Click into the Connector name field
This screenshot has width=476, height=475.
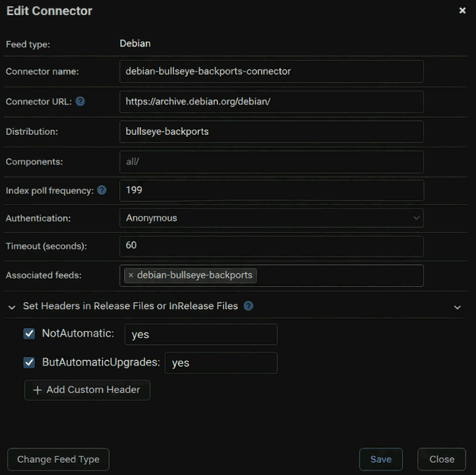tap(271, 72)
